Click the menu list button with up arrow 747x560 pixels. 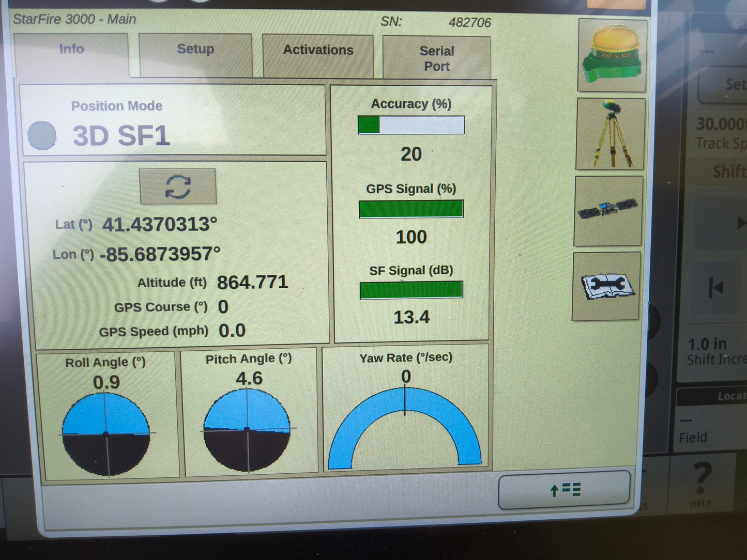click(x=565, y=489)
